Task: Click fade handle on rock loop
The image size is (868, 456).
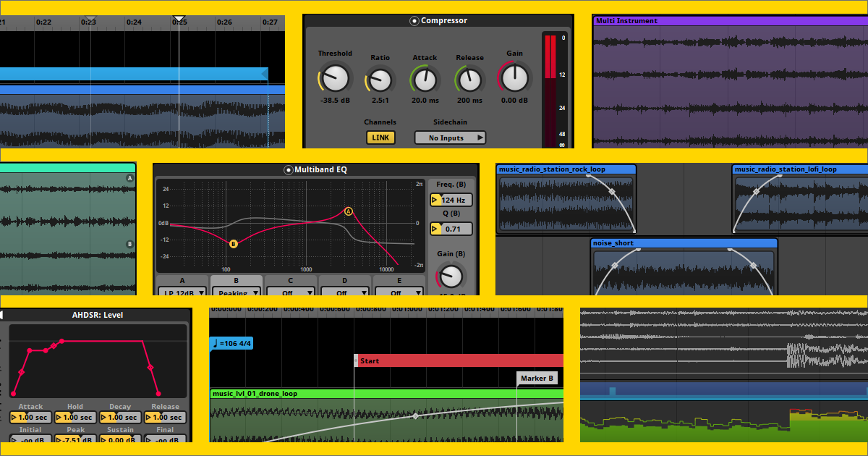Action: tap(611, 192)
